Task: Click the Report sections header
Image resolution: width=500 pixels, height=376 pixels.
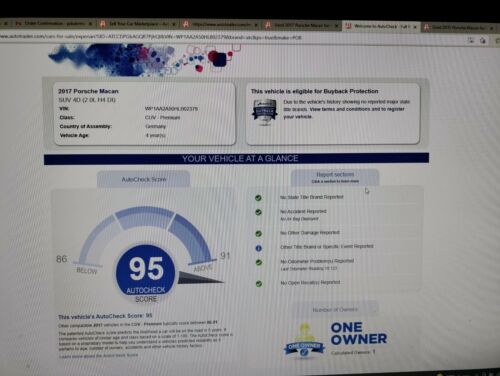Action: 335,177
